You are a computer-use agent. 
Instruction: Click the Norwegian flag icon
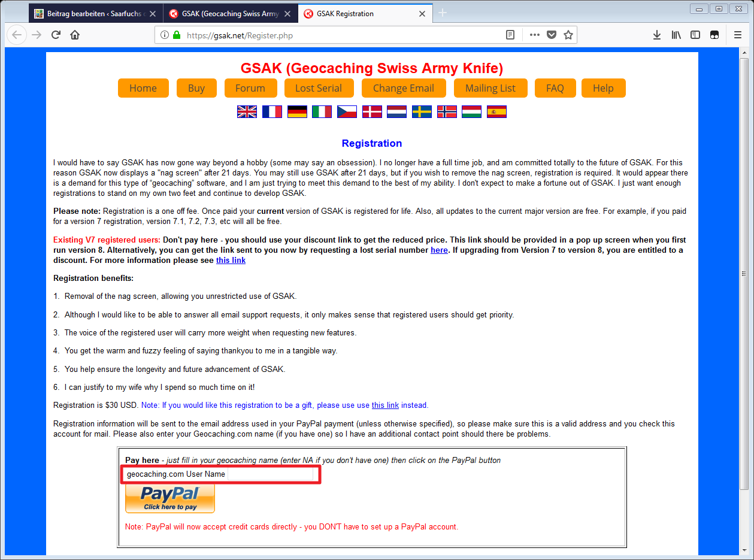447,111
